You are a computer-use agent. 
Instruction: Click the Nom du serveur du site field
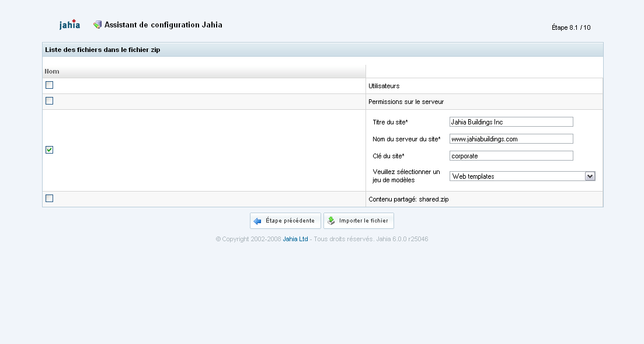tap(511, 139)
